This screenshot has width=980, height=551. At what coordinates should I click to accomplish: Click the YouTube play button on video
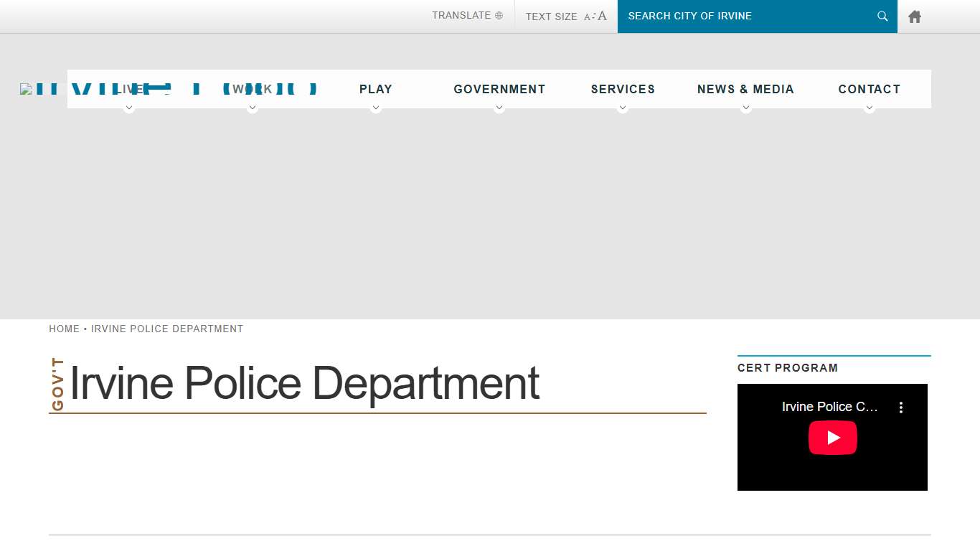(832, 438)
